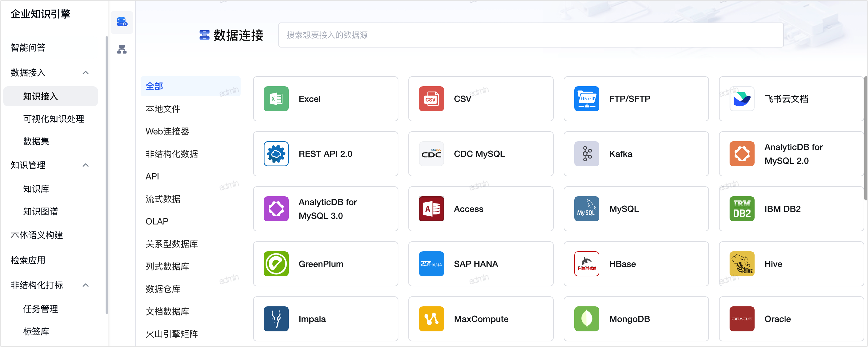Click the MongoDB card label text
Viewport: 868px width, 347px height.
tap(629, 319)
